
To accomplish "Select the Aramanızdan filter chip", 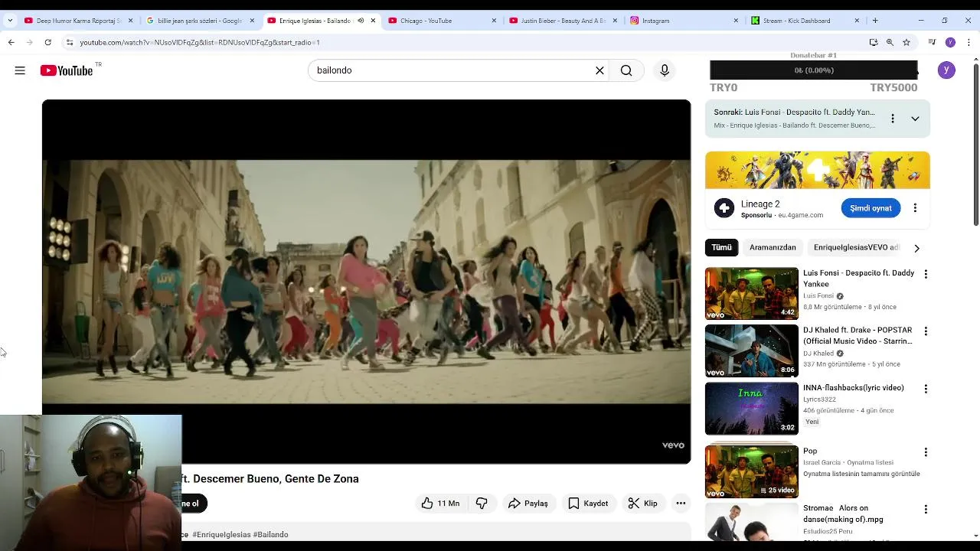I will click(773, 247).
